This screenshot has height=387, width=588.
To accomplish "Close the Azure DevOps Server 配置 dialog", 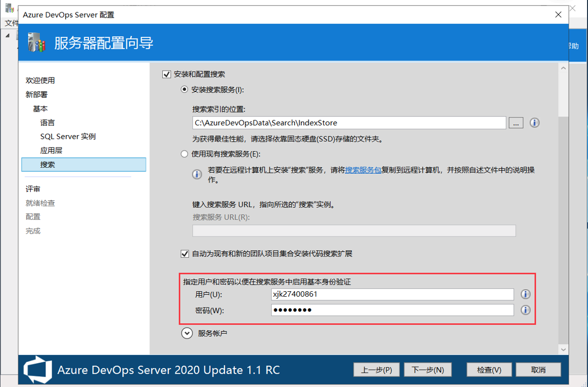I will pyautogui.click(x=558, y=15).
